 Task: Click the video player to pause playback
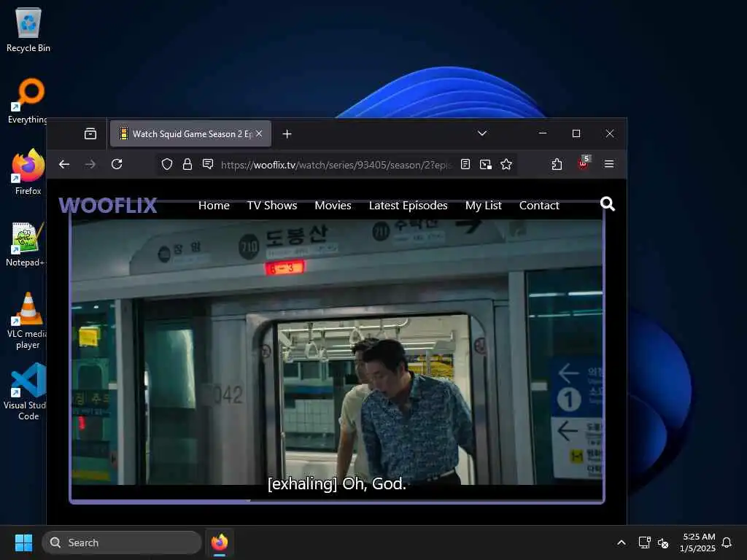click(337, 352)
